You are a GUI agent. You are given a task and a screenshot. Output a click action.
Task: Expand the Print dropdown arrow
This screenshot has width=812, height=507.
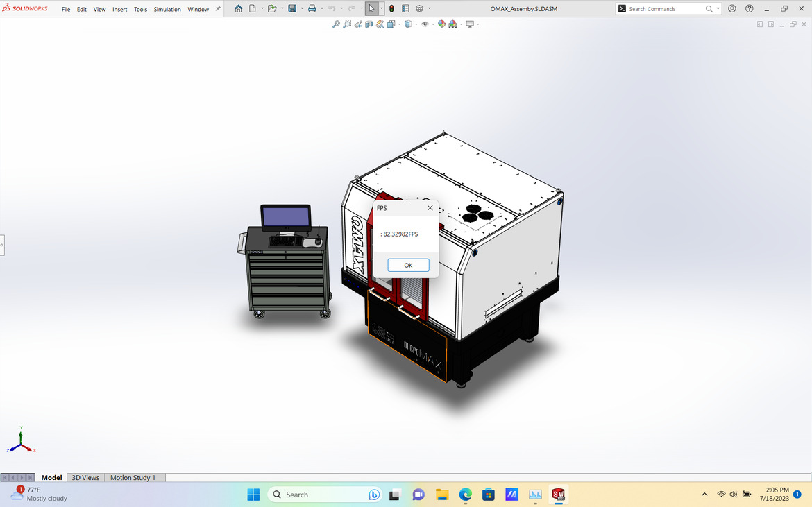[x=321, y=8]
